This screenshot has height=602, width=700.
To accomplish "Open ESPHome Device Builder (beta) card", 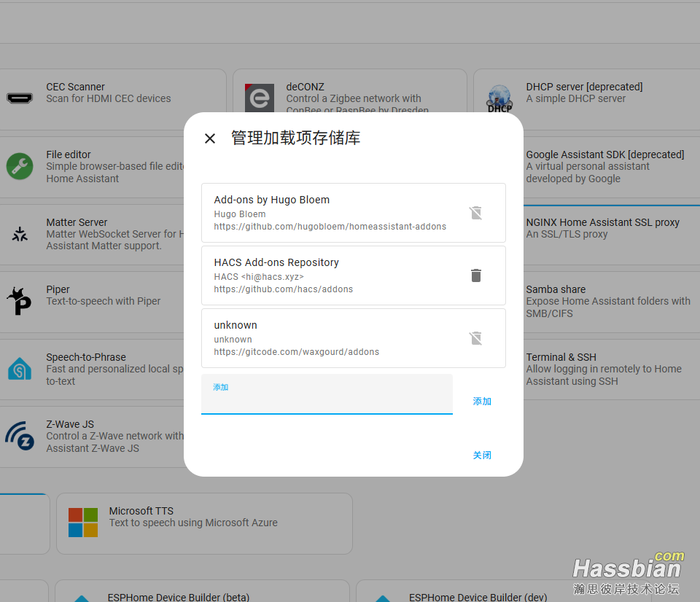I will click(x=202, y=591).
